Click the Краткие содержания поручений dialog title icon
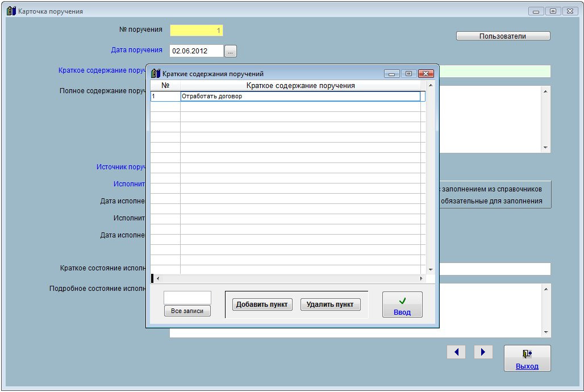 [x=155, y=73]
